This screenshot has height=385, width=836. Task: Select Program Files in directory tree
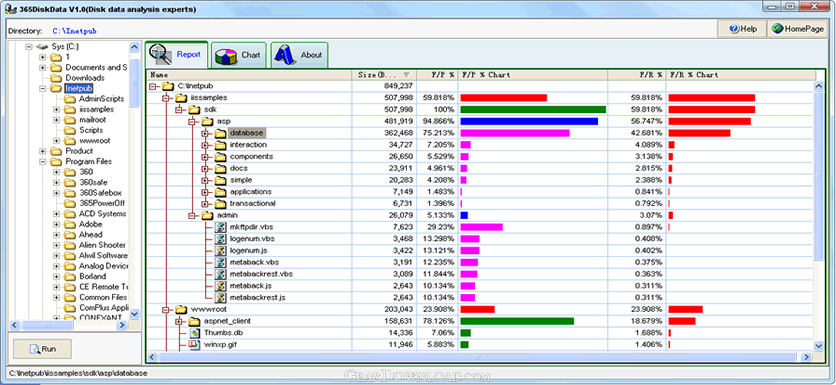89,162
